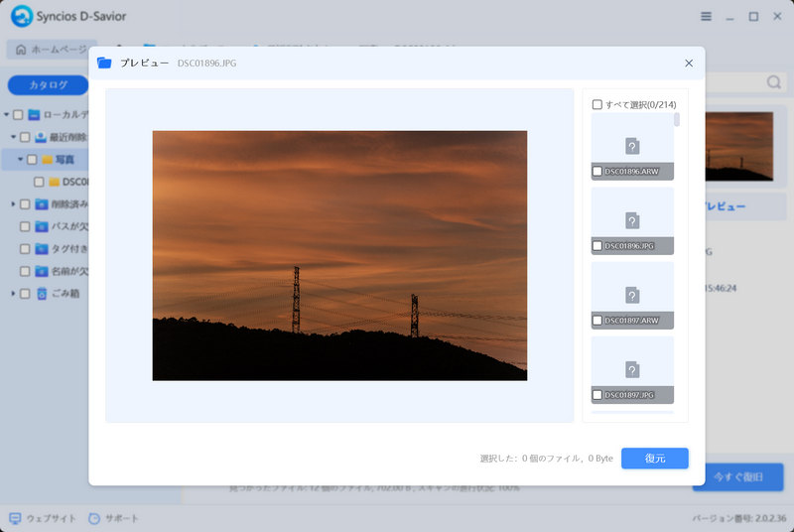The image size is (794, 532).
Task: Select the DSC01896.JPG checkbox
Action: (x=597, y=245)
